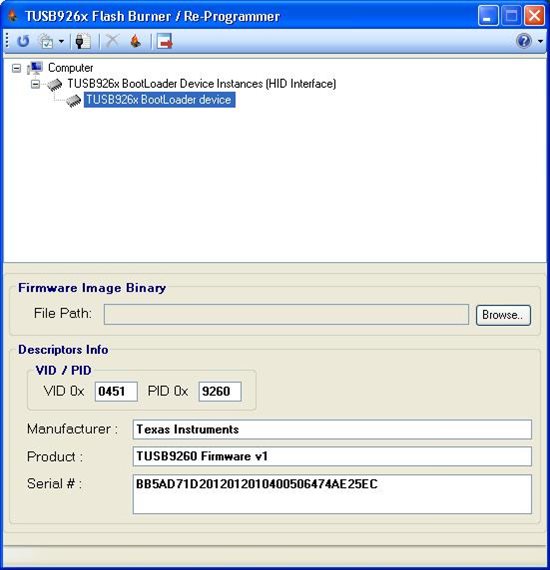Click the chip icon beside BootLoader device
550x570 pixels.
click(x=73, y=100)
